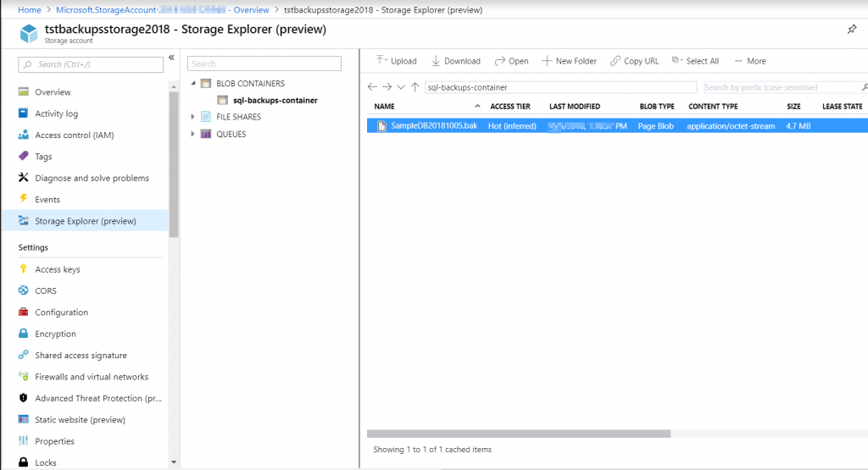Click the Activity log icon
Image resolution: width=868 pixels, height=470 pixels.
(x=23, y=113)
